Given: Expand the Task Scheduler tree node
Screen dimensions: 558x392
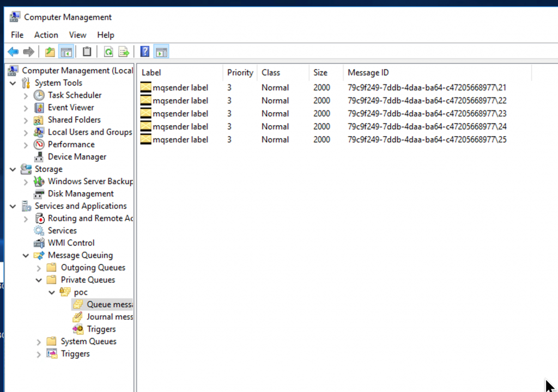Looking at the screenshot, I should pyautogui.click(x=25, y=95).
